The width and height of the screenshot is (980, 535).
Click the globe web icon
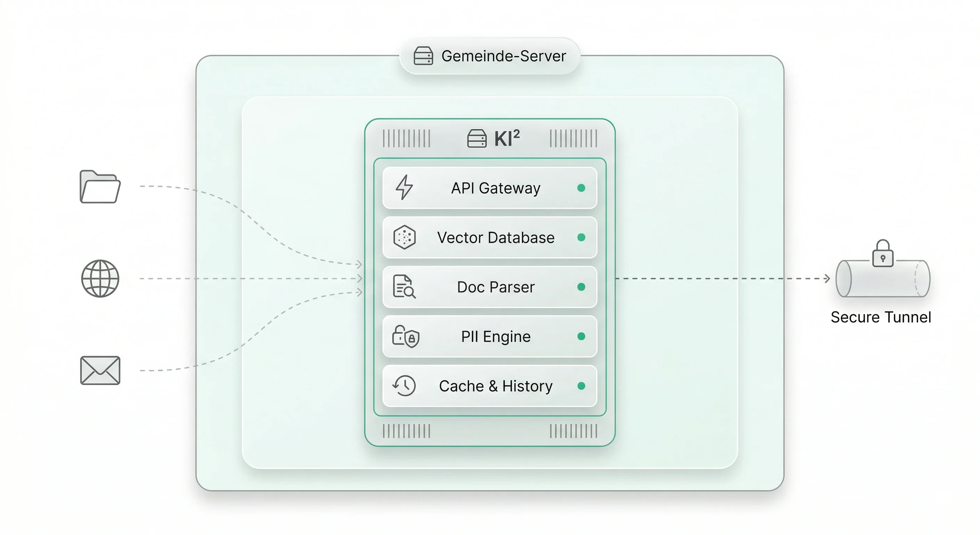pyautogui.click(x=100, y=278)
